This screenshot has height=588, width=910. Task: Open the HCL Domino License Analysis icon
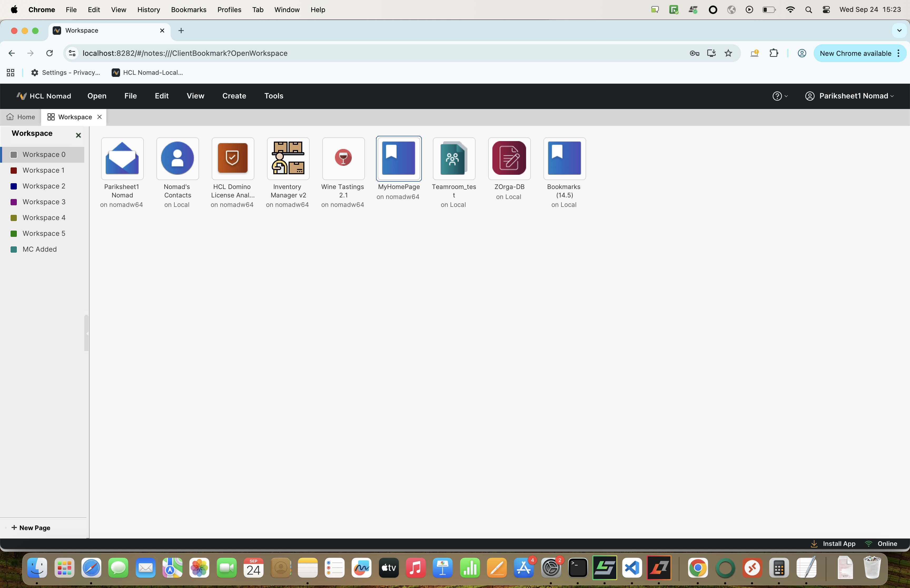tap(233, 158)
